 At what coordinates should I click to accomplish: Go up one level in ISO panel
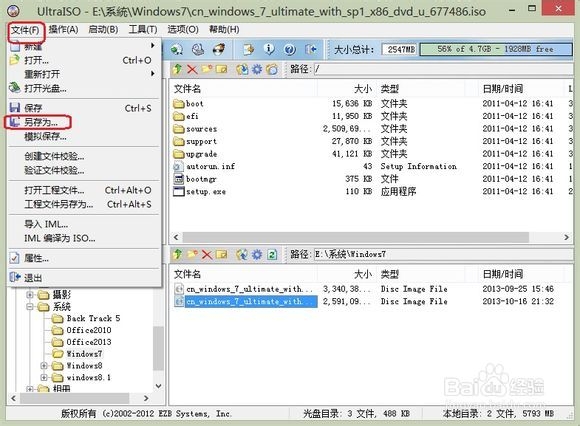(177, 69)
